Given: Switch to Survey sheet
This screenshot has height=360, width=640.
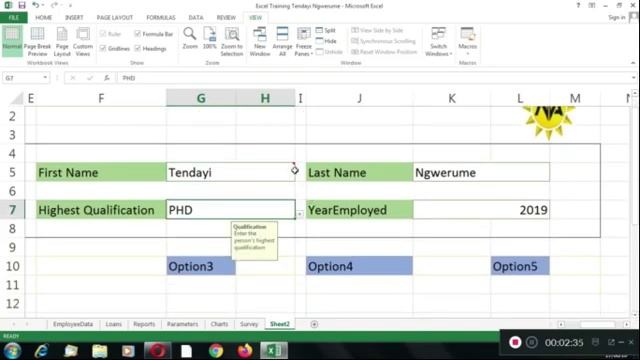Looking at the screenshot, I should [x=249, y=324].
